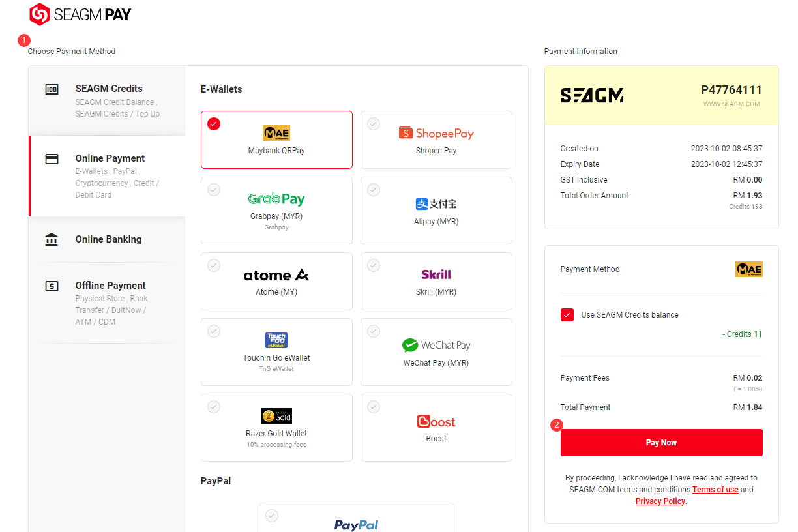This screenshot has height=532, width=798.
Task: Click the SEAGM logo in Payment Information
Action: 592,96
